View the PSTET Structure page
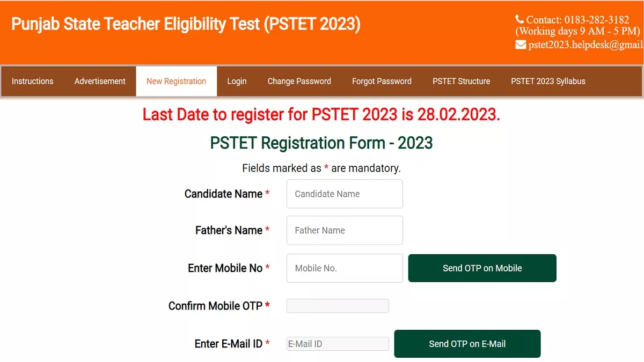 point(461,82)
